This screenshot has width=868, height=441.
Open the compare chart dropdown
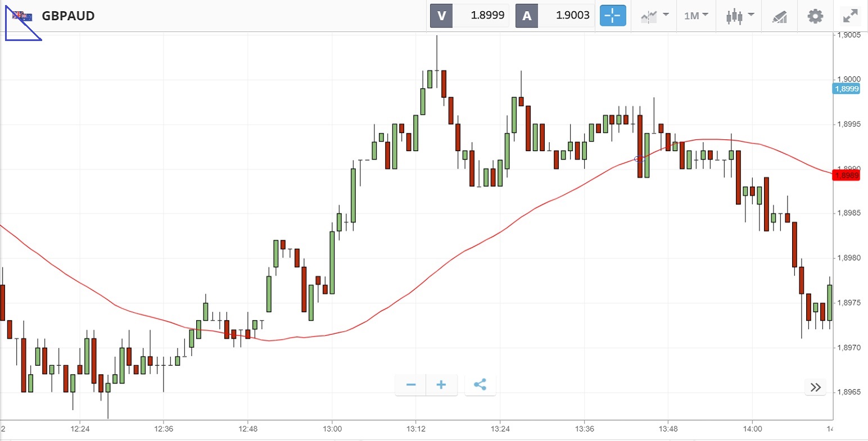(654, 16)
